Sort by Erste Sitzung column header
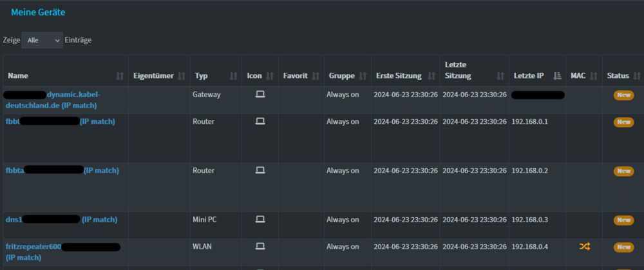 point(405,76)
